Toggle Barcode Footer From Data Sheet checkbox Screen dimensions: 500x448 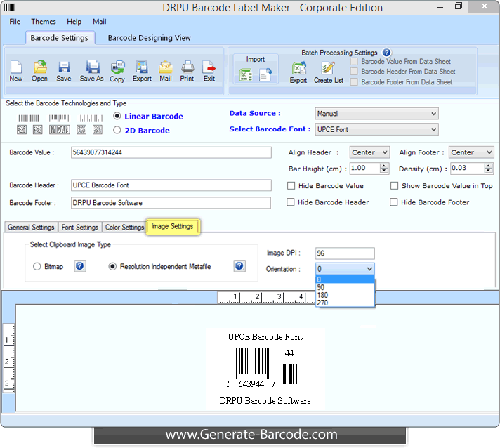(354, 82)
